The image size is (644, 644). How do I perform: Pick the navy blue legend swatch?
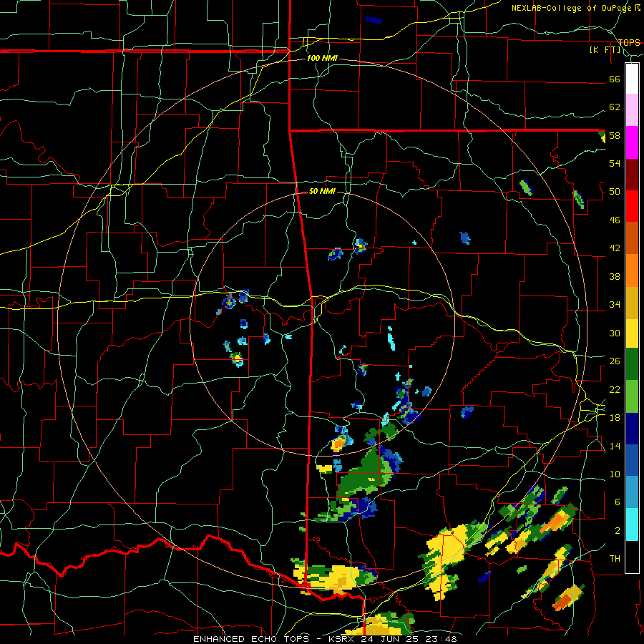click(x=632, y=429)
